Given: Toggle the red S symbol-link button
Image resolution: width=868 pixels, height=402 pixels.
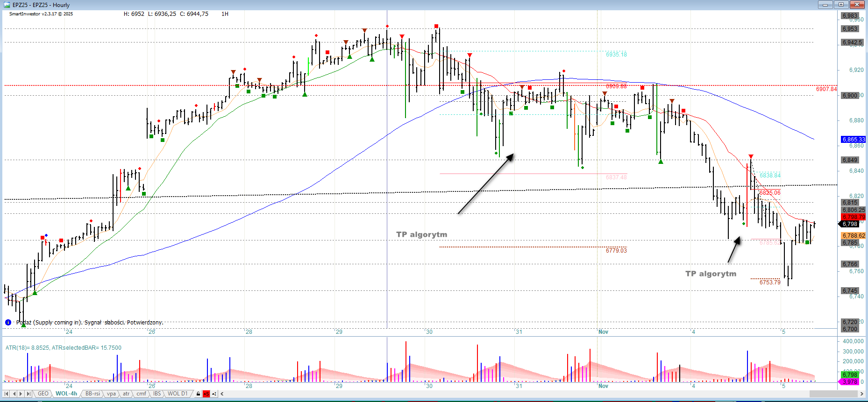Looking at the screenshot, I should 206,394.
